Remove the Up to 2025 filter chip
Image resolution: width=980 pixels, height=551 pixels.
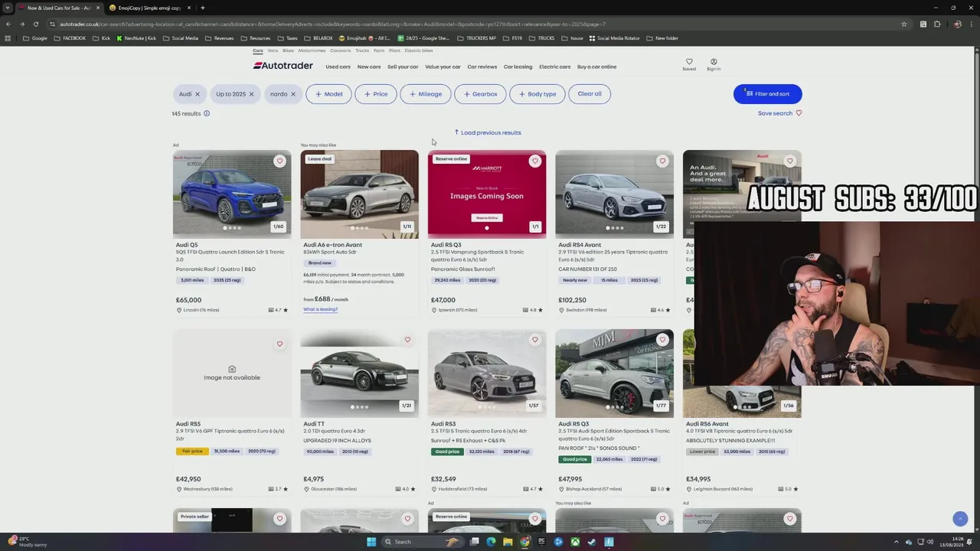point(251,94)
